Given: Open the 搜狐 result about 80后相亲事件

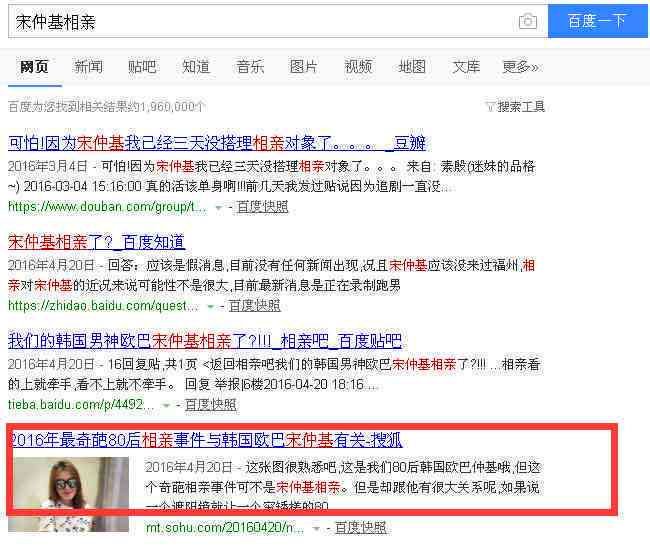Looking at the screenshot, I should [x=206, y=440].
